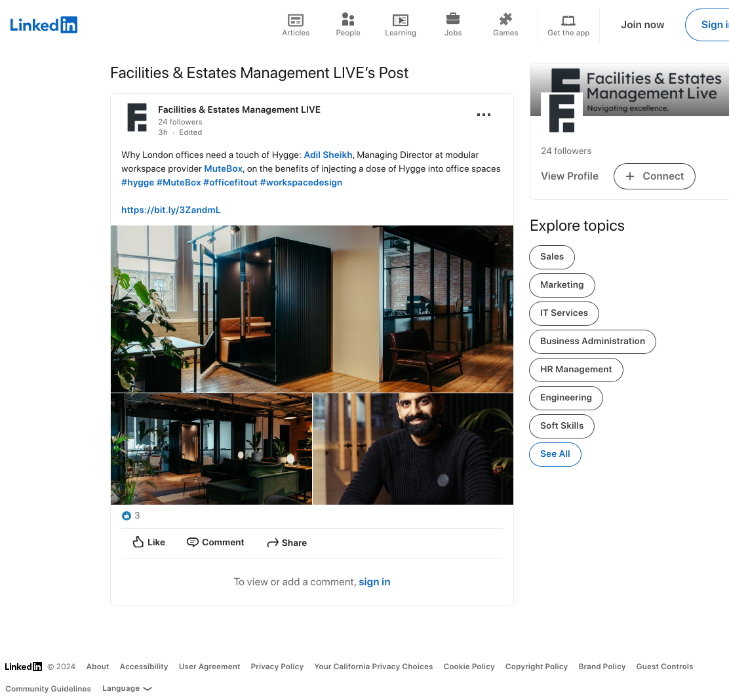The image size is (729, 700).
Task: Click Get the app icon
Action: point(568,25)
